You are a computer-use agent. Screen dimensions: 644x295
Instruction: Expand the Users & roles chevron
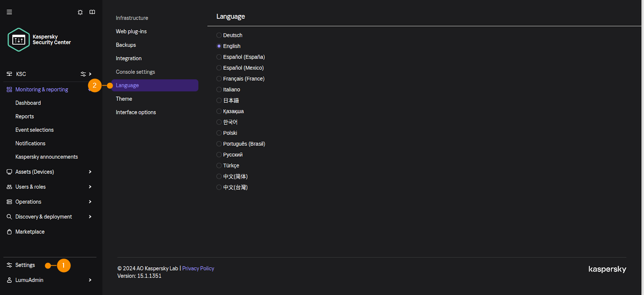(90, 187)
